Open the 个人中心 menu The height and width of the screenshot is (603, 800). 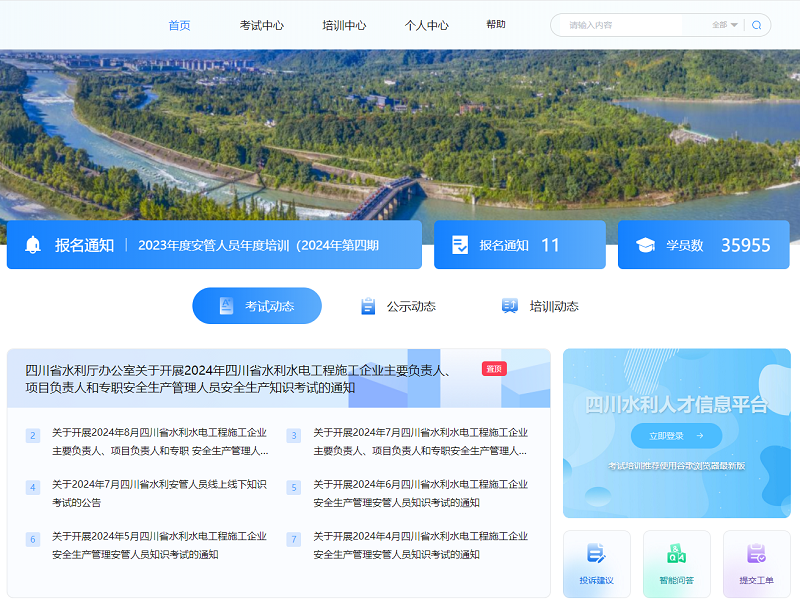426,25
